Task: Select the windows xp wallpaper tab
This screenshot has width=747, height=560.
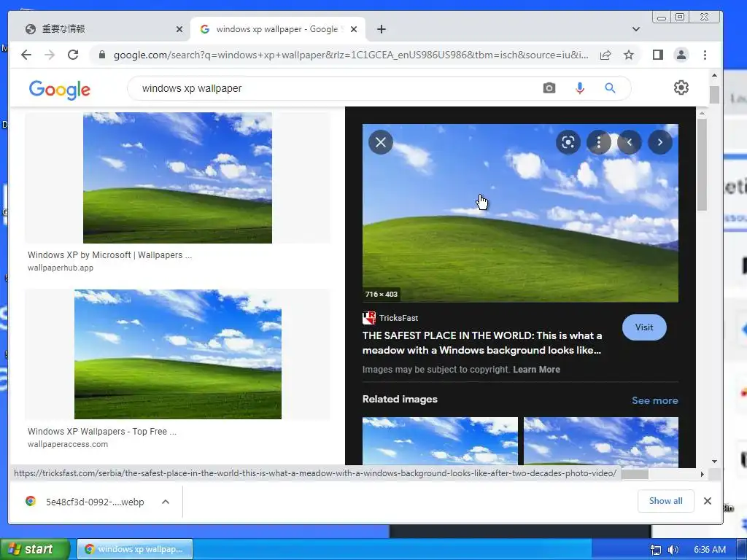Action: (276, 29)
